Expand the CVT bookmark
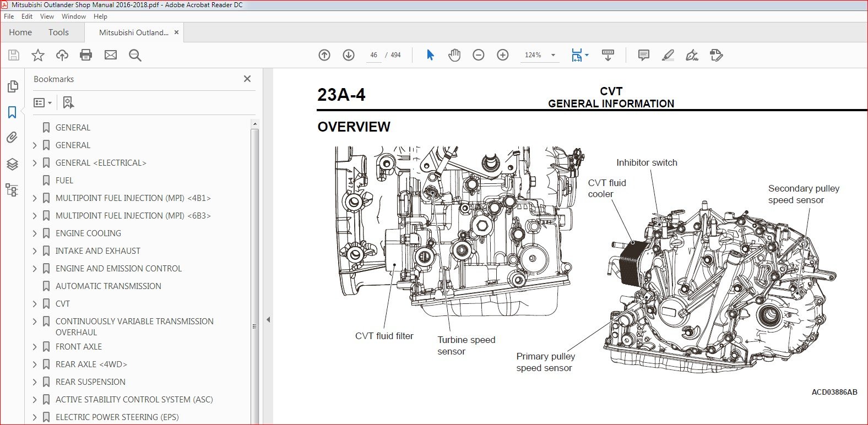868x425 pixels. (x=35, y=304)
